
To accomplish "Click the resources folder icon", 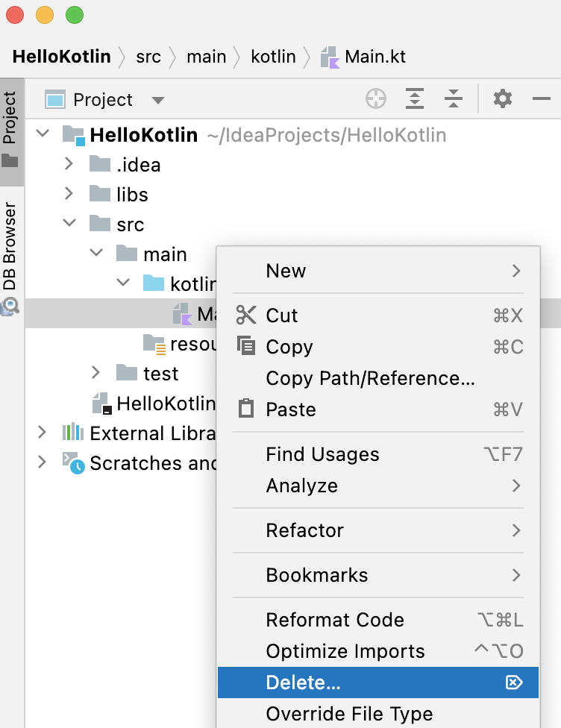I will tap(154, 344).
